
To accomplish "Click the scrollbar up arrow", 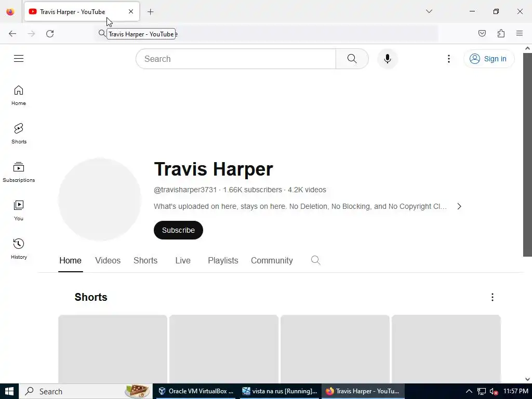I will tap(527, 48).
